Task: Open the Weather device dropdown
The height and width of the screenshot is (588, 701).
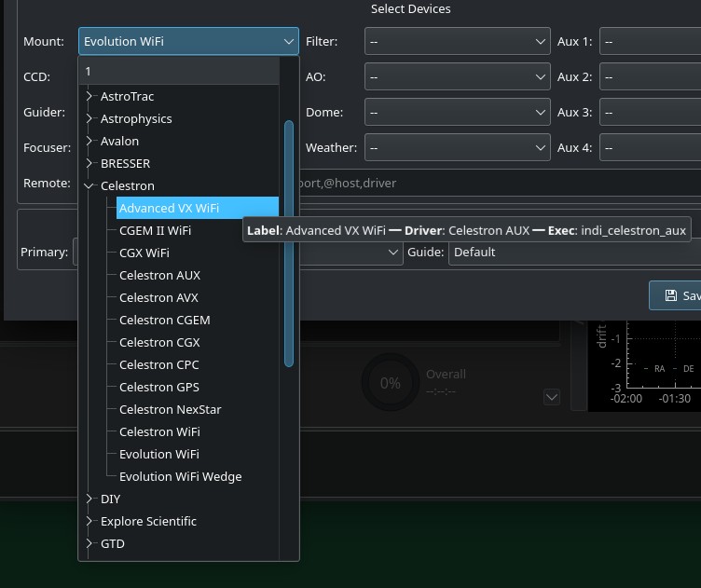Action: (x=458, y=147)
